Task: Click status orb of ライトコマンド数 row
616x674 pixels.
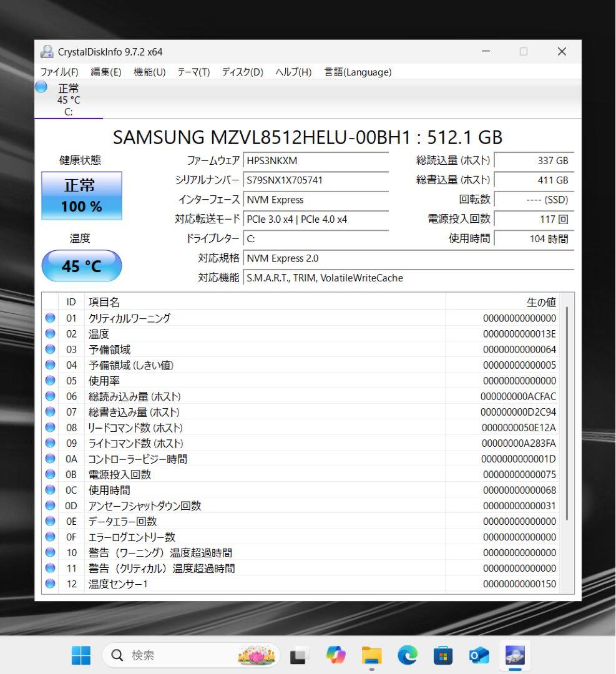Action: tap(51, 442)
